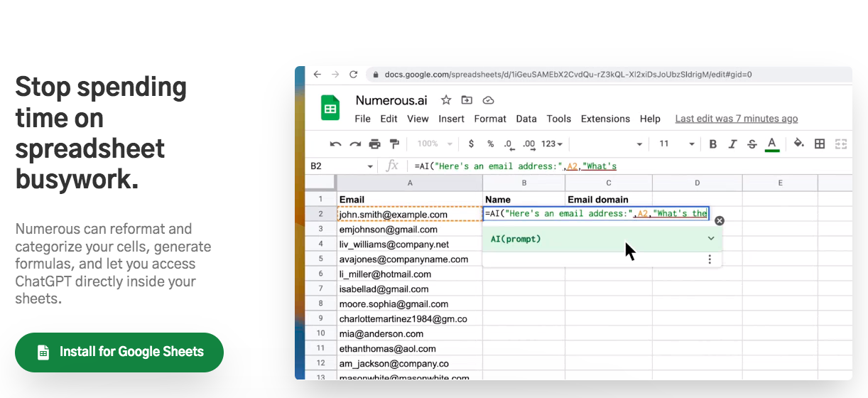Click the move-to-folder icon
This screenshot has width=868, height=398.
467,100
